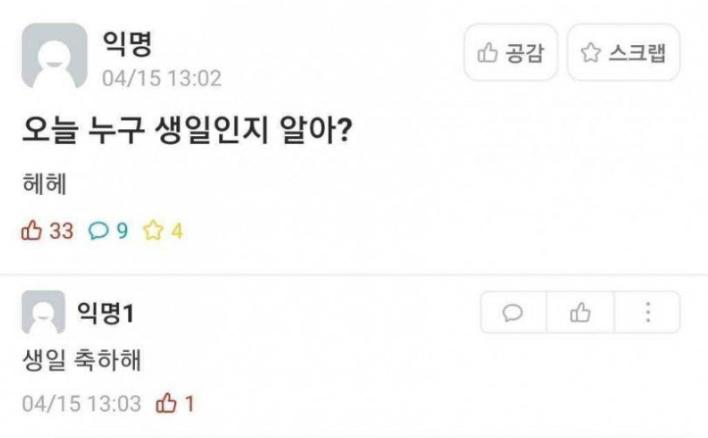Click the commenter name 익명1
Image resolution: width=708 pixels, height=438 pixels.
(x=106, y=314)
